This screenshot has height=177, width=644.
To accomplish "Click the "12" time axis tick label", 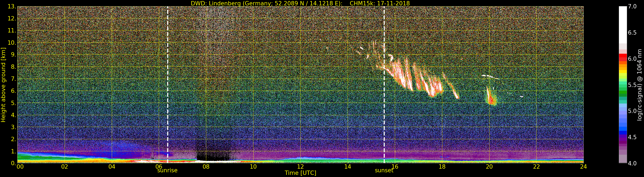I will (x=300, y=166).
